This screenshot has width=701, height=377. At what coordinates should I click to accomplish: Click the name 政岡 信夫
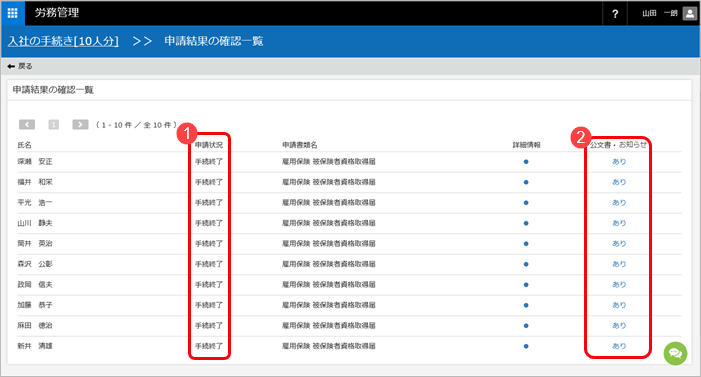(35, 285)
